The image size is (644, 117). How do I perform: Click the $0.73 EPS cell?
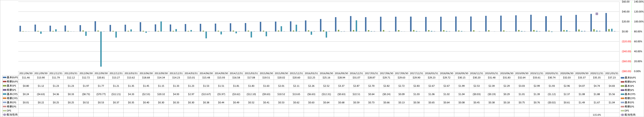tap(371, 103)
